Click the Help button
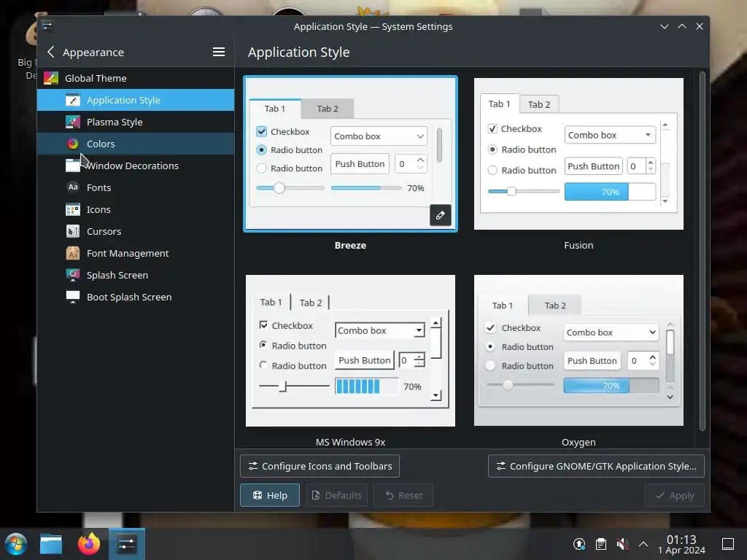This screenshot has width=747, height=560. [x=270, y=495]
